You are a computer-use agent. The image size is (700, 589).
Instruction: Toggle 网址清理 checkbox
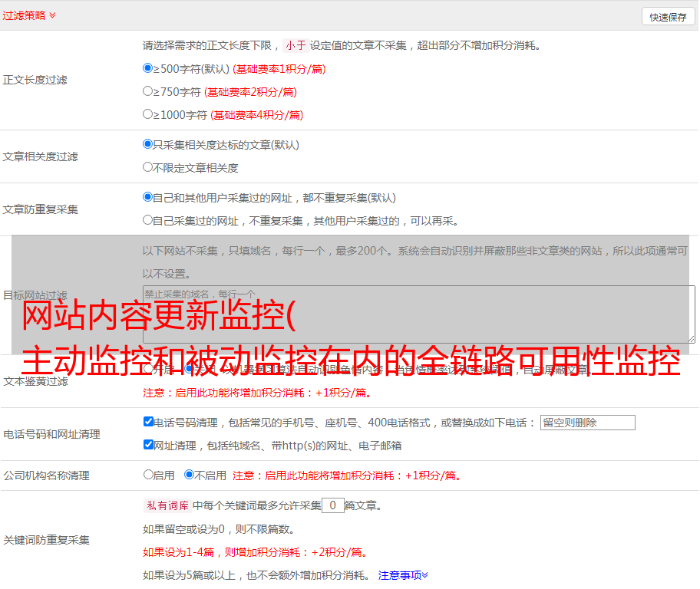pyautogui.click(x=148, y=445)
